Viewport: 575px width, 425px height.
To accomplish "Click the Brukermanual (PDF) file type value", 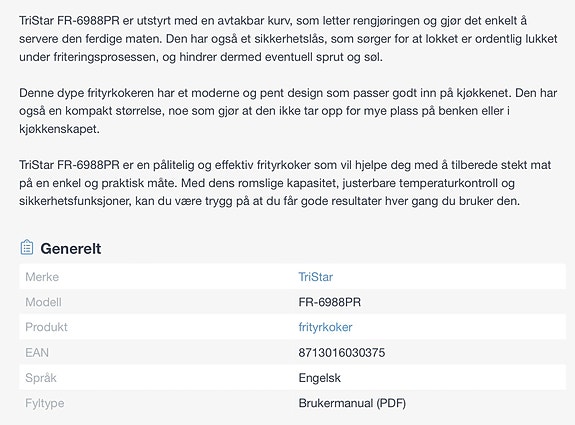I will [x=352, y=403].
